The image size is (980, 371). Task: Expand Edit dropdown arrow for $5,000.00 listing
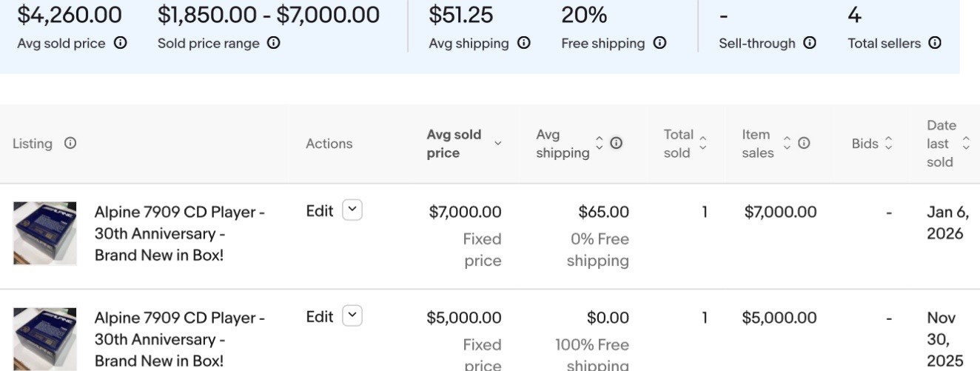(352, 316)
